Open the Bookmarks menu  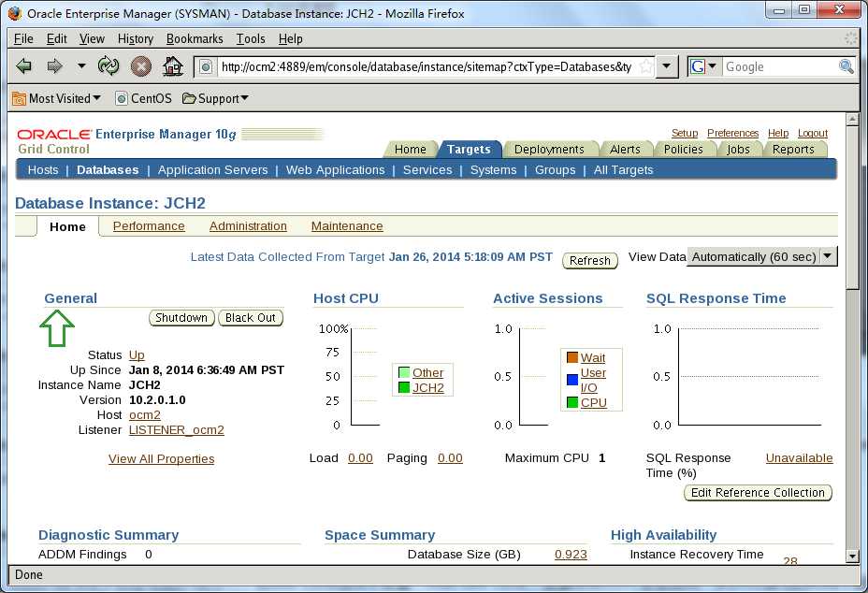click(x=195, y=38)
